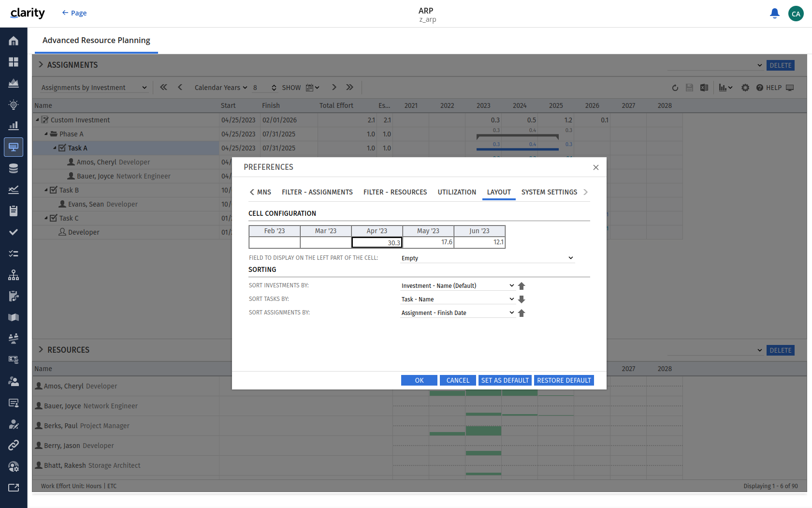Open the dashboard grid icon in the sidebar

pos(14,62)
